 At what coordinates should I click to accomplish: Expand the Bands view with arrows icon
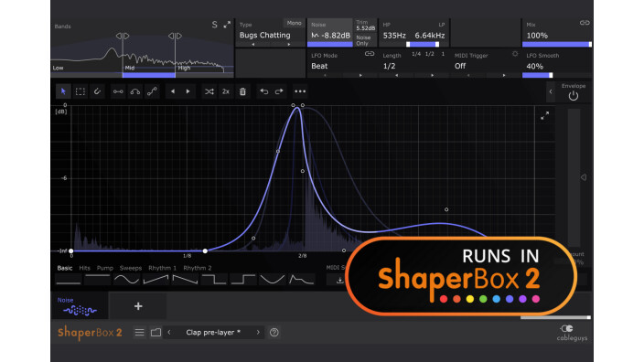click(227, 25)
